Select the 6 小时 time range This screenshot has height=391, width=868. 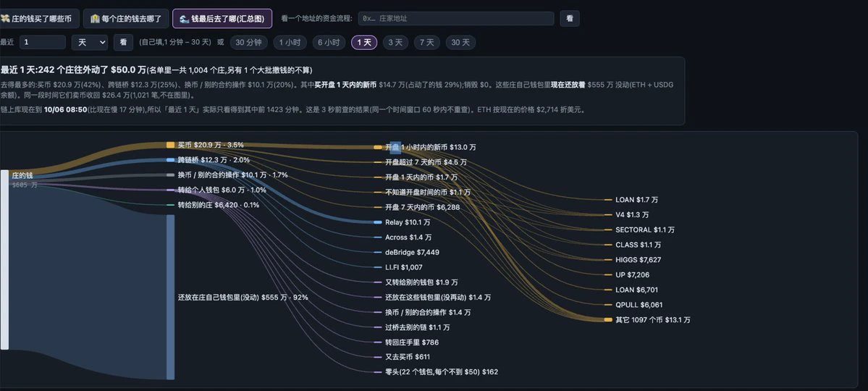(x=329, y=43)
